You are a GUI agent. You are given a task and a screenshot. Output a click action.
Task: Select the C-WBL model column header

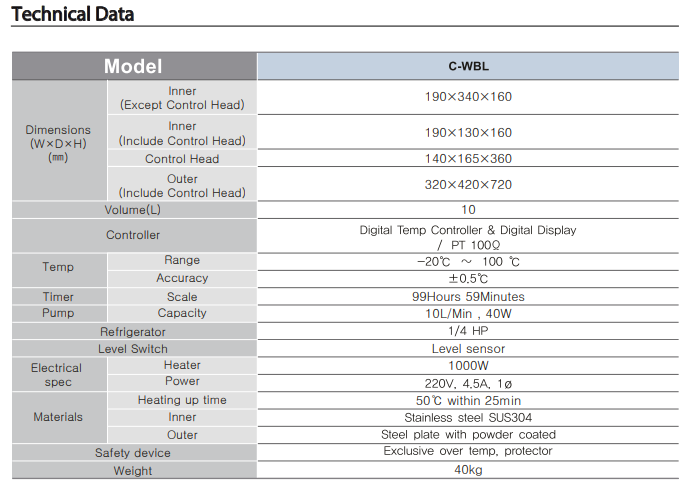point(468,66)
